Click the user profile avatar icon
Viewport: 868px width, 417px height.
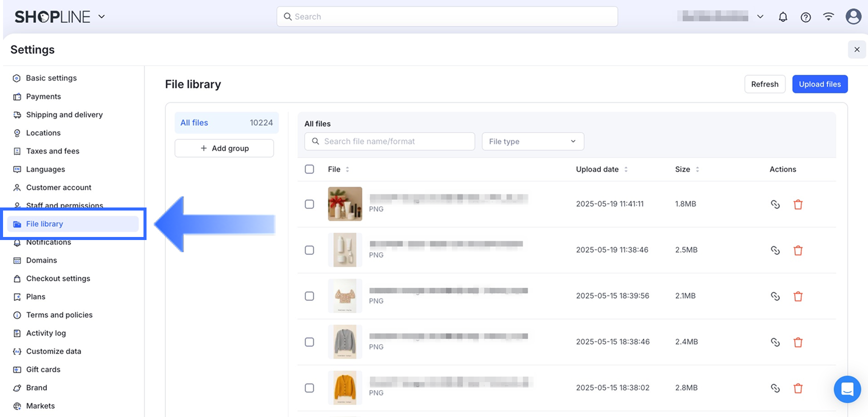pyautogui.click(x=853, y=16)
